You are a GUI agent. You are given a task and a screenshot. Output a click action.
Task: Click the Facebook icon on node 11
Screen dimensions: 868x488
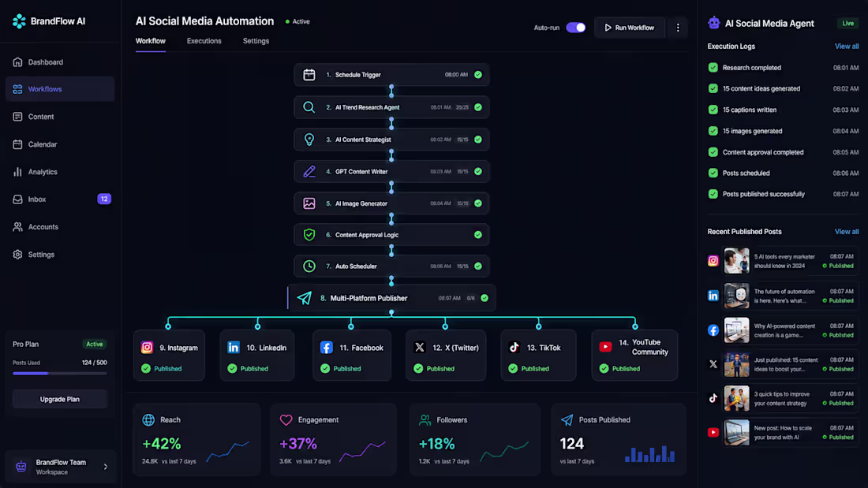327,348
